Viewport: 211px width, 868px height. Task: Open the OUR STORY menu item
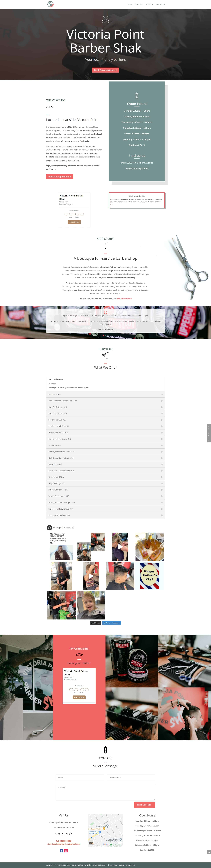click(x=139, y=4)
